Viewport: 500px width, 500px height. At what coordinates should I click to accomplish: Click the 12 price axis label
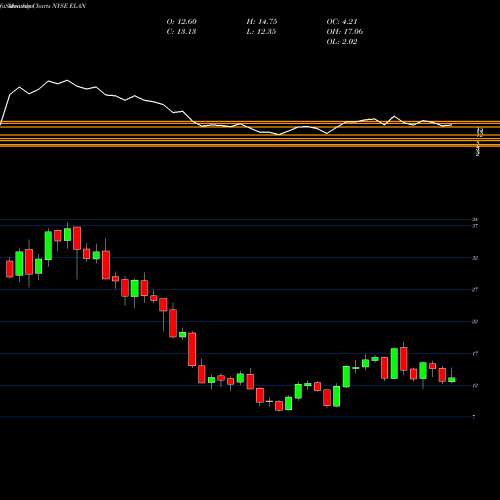(x=476, y=385)
